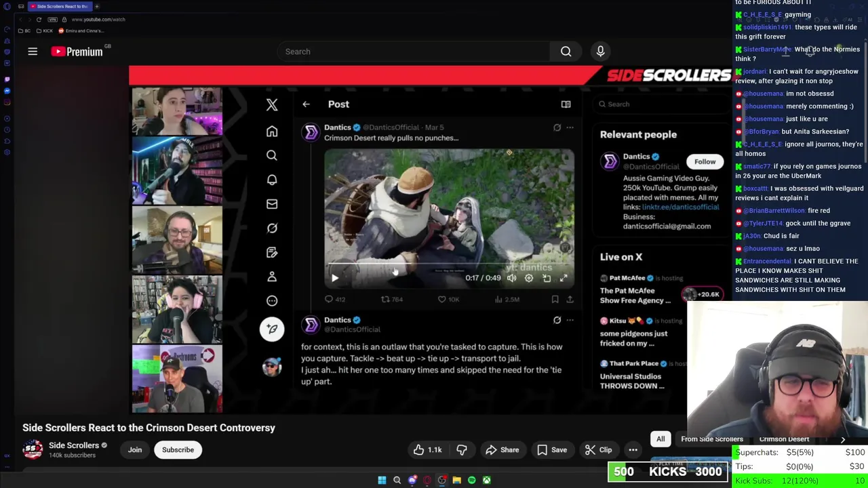Open tweet video settings gear
Viewport: 868px width, 488px height.
[529, 278]
